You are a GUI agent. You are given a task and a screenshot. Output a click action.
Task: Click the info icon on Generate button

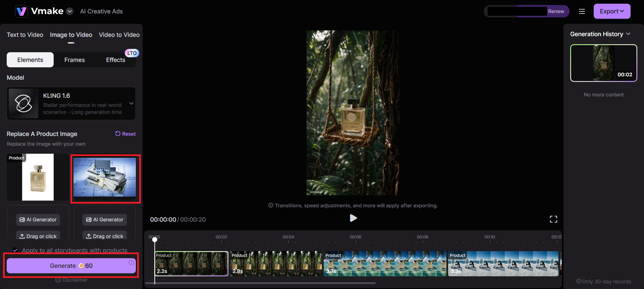click(131, 263)
